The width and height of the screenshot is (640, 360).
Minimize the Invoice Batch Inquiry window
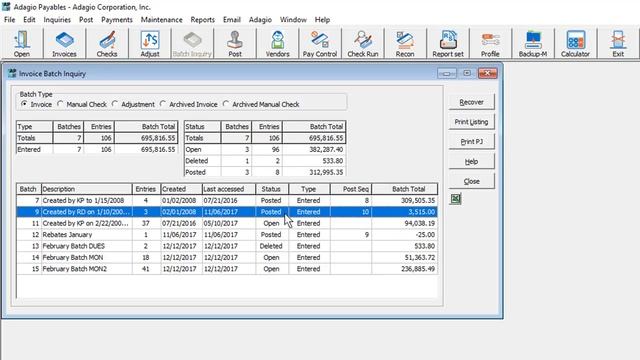pyautogui.click(x=447, y=73)
